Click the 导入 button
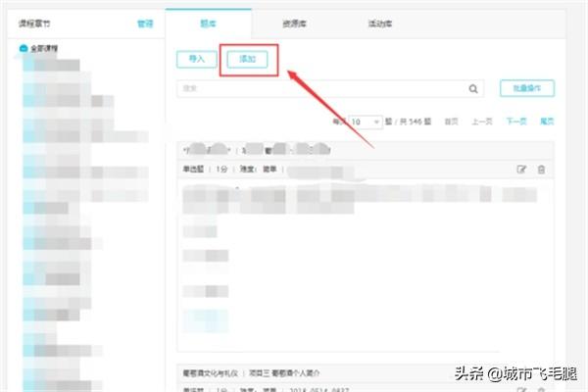 (x=197, y=59)
